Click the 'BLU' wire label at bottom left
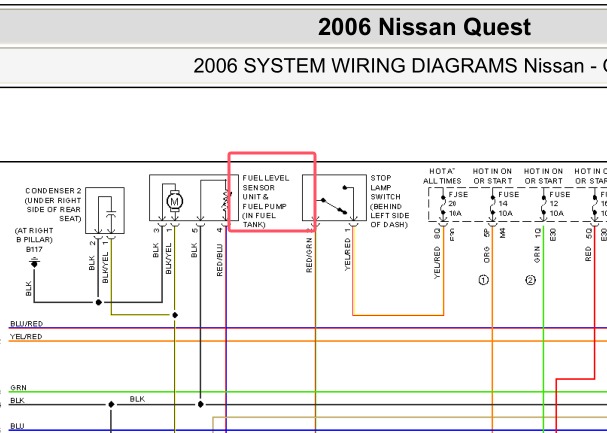Image resolution: width=607 pixels, height=433 pixels. click(x=17, y=426)
